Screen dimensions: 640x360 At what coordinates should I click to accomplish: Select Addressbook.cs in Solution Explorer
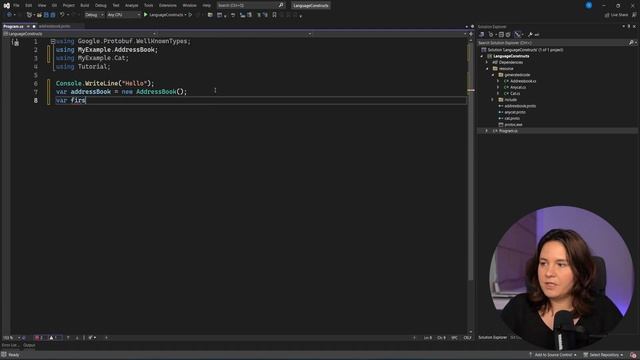click(x=520, y=81)
